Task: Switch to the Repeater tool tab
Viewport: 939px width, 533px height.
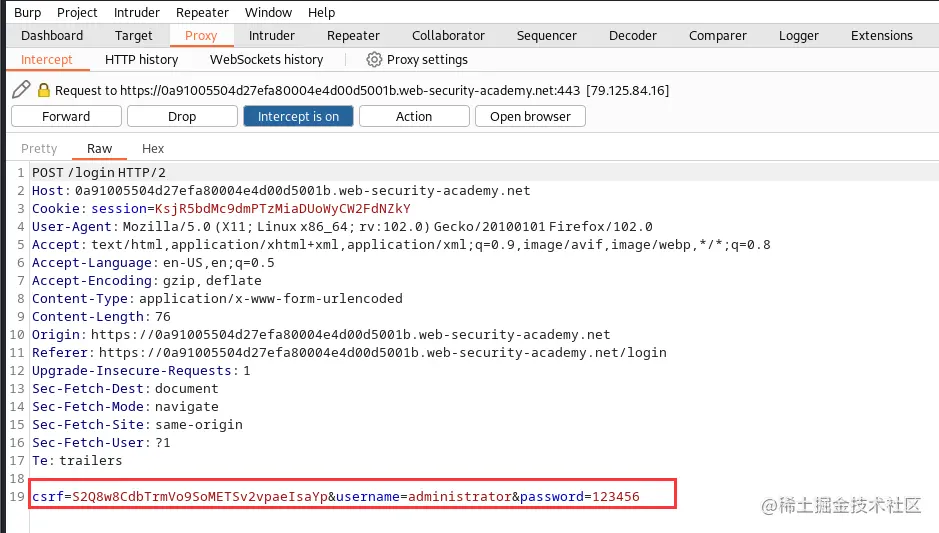Action: (x=353, y=35)
